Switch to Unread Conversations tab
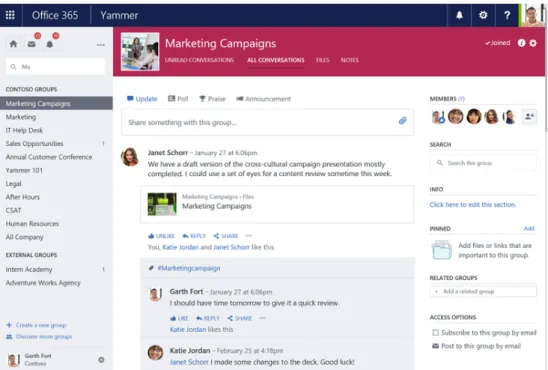 tap(199, 60)
